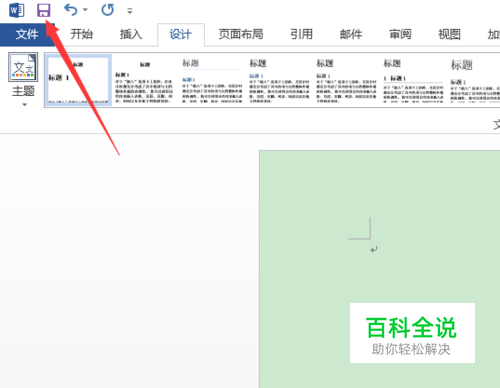Select the first highlighted style set thumbnail
The height and width of the screenshot is (388, 500).
coord(78,80)
